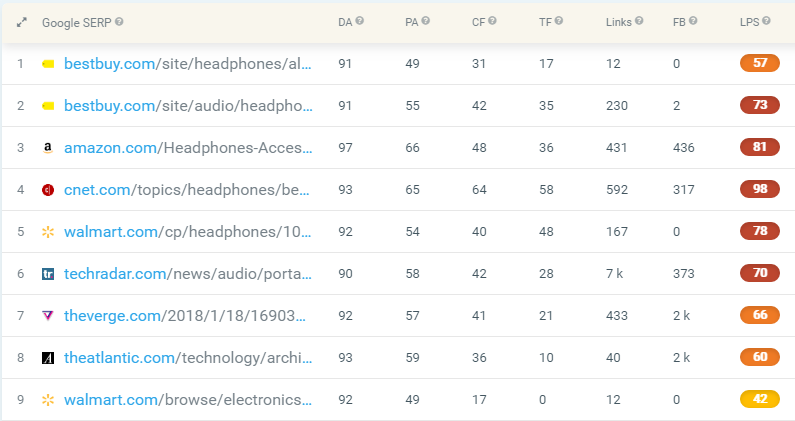
Task: Click the PA help question mark icon
Action: [x=425, y=21]
